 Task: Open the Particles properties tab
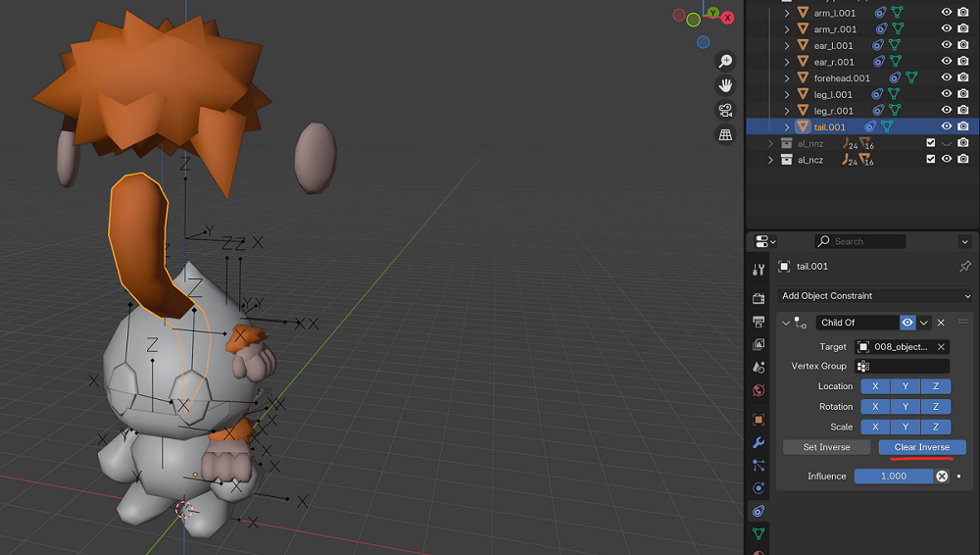click(x=759, y=466)
